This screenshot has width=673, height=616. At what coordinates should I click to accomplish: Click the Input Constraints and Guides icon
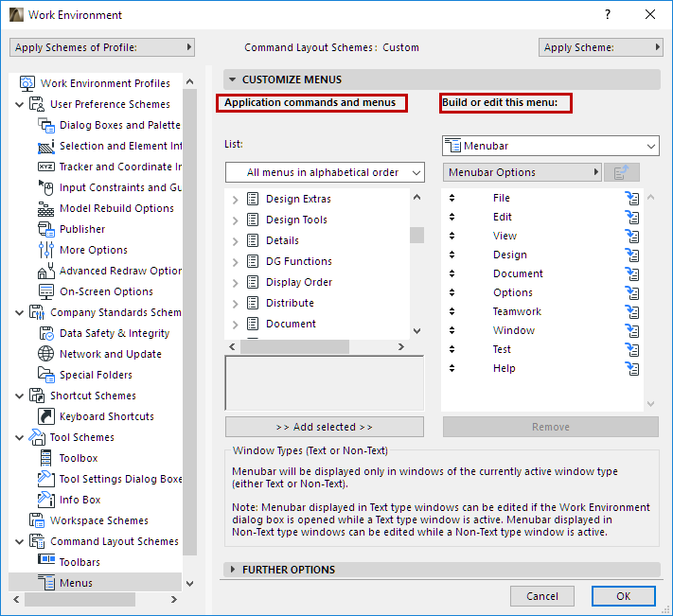46,188
